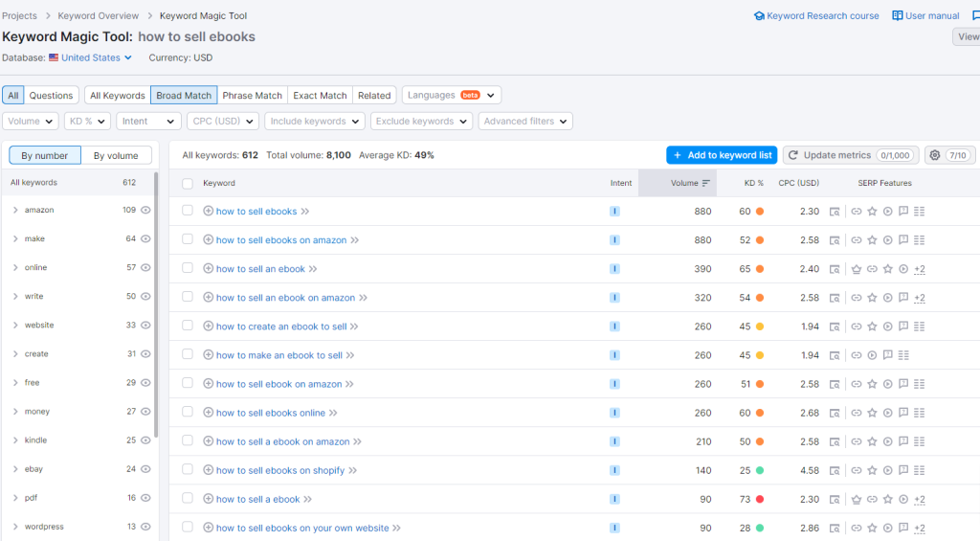
Task: Click the star reviews icon in 'how to sell ebooks on amazon' row
Action: (x=872, y=240)
